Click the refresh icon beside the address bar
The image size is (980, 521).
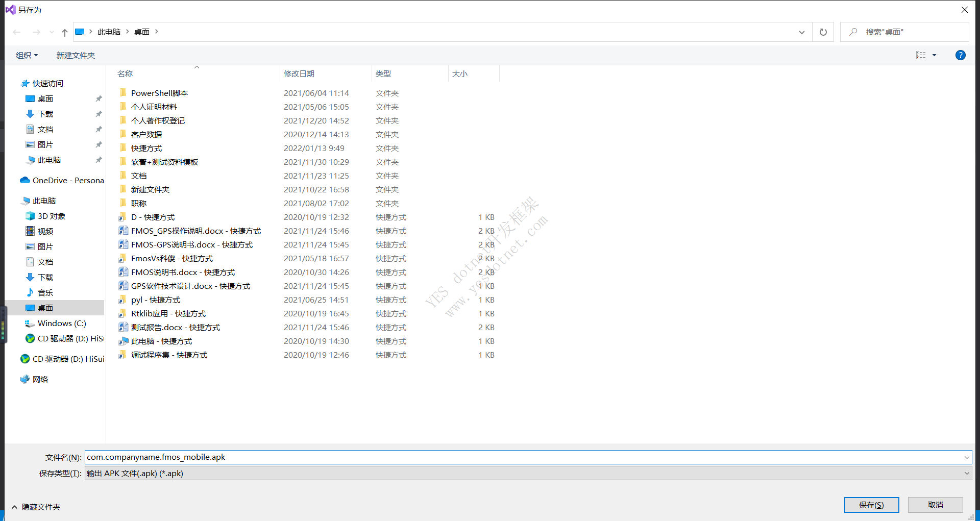coord(823,32)
